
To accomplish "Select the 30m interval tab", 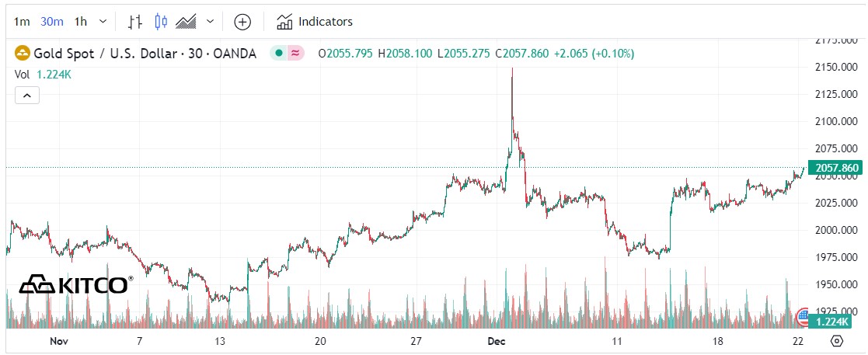I will coord(51,22).
